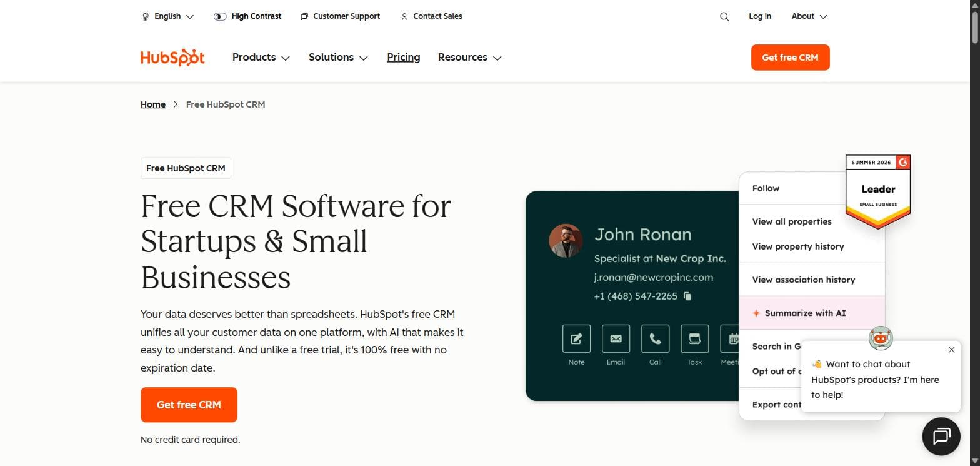Go to Home breadcrumb link
Image resolution: width=980 pixels, height=466 pixels.
tap(153, 104)
